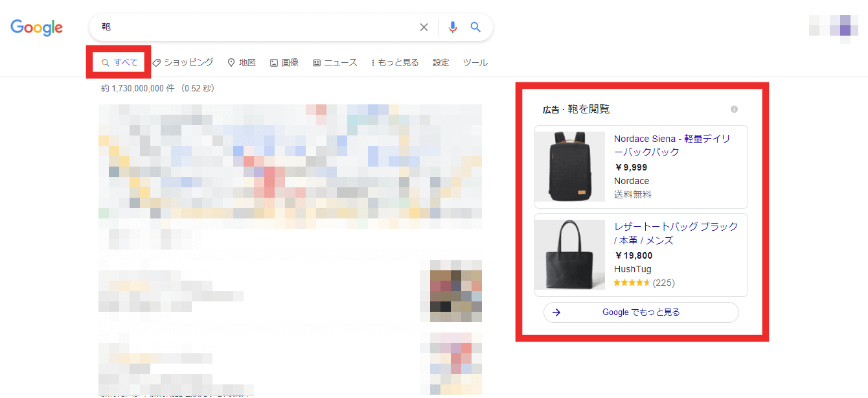
Task: Click the Google でもっと見る button
Action: [641, 312]
